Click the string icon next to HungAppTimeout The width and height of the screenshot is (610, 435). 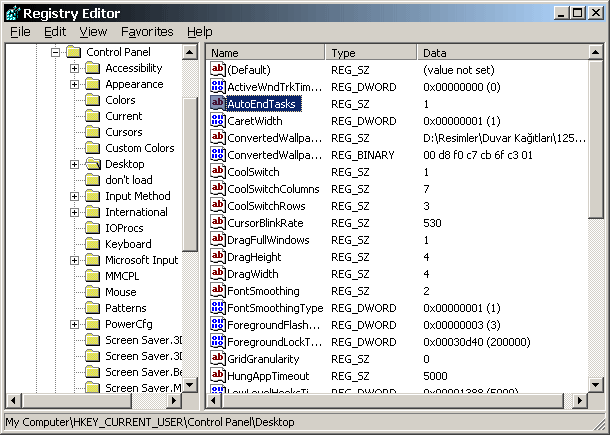tap(218, 374)
